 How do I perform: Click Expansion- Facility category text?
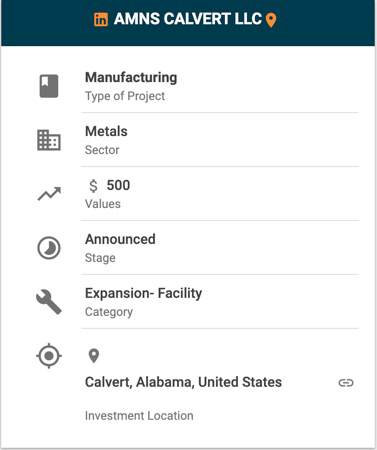(x=144, y=294)
